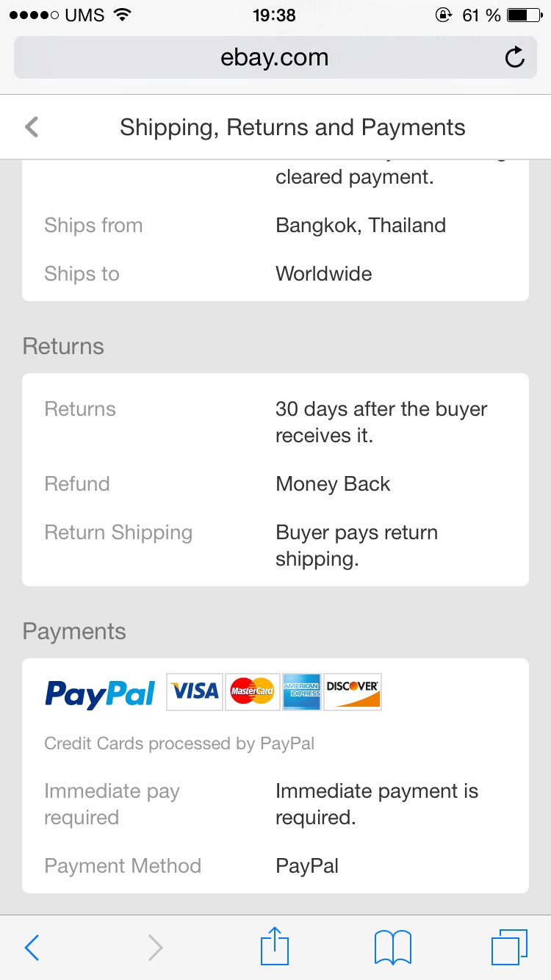
Task: Tap the 'Worldwide' ships to value
Action: [324, 274]
